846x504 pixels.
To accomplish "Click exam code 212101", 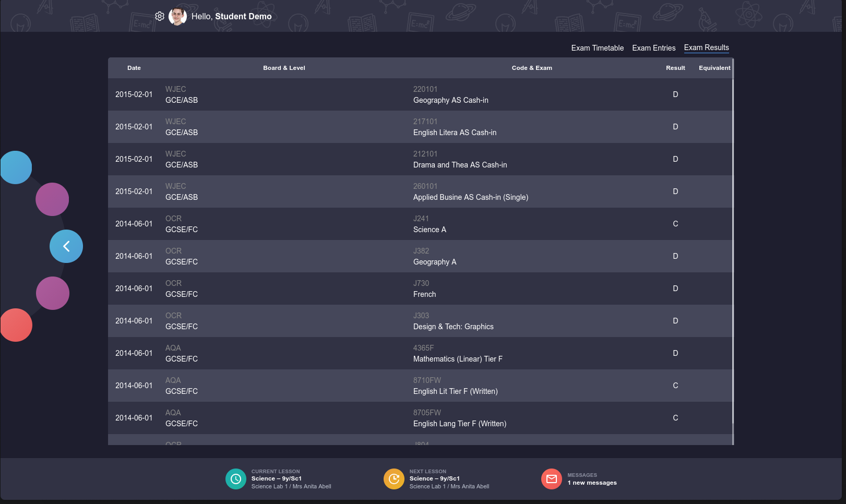I will (425, 154).
